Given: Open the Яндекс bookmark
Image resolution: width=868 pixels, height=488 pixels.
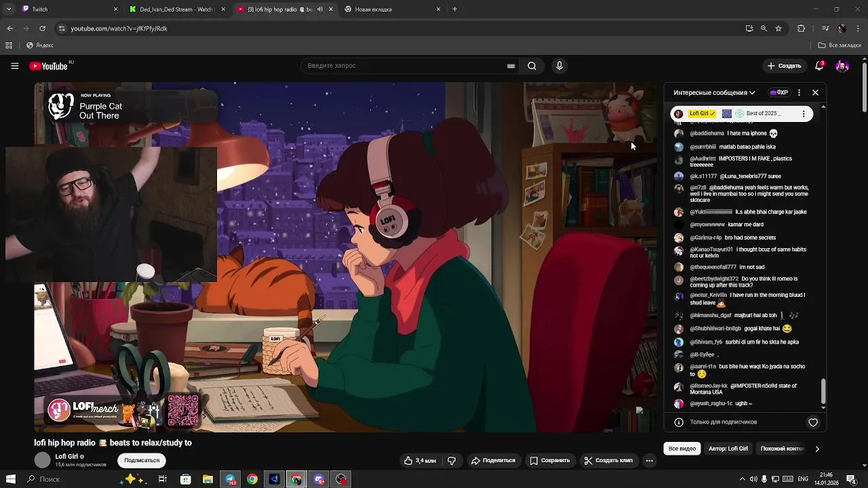Looking at the screenshot, I should (x=39, y=45).
